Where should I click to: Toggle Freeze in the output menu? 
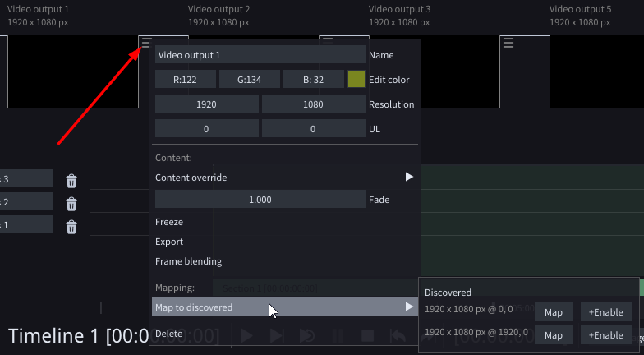tap(169, 222)
